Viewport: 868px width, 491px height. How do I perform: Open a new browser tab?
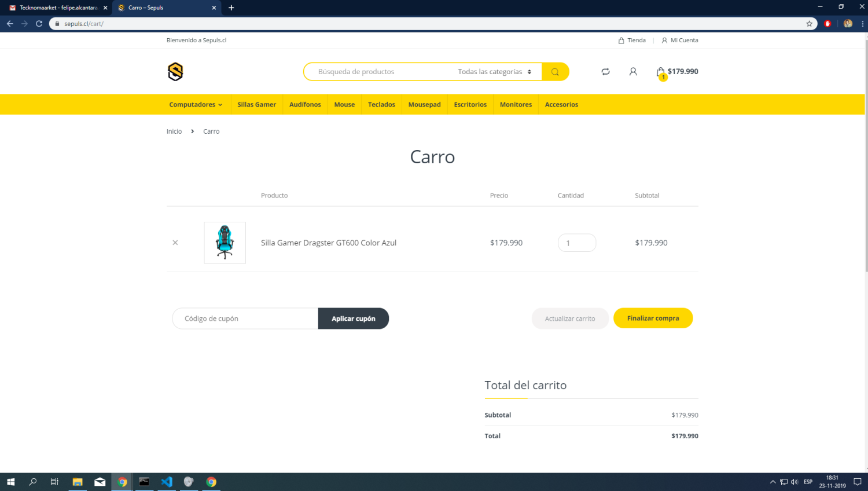click(231, 8)
